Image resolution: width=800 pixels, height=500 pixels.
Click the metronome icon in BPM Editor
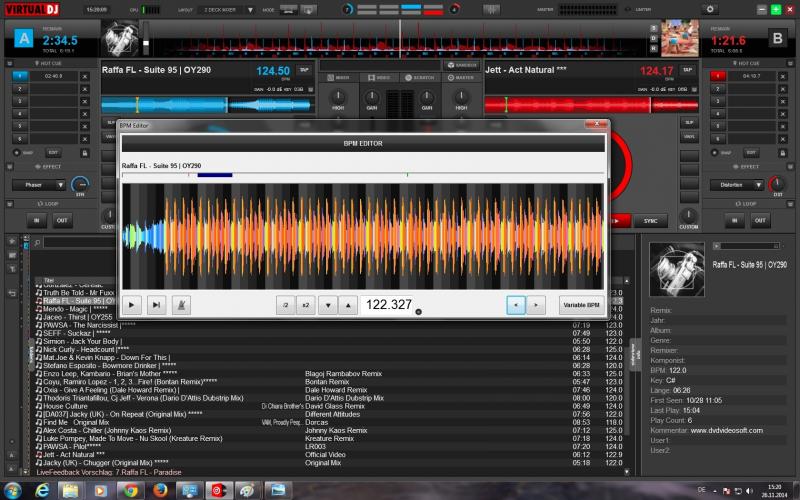(183, 305)
